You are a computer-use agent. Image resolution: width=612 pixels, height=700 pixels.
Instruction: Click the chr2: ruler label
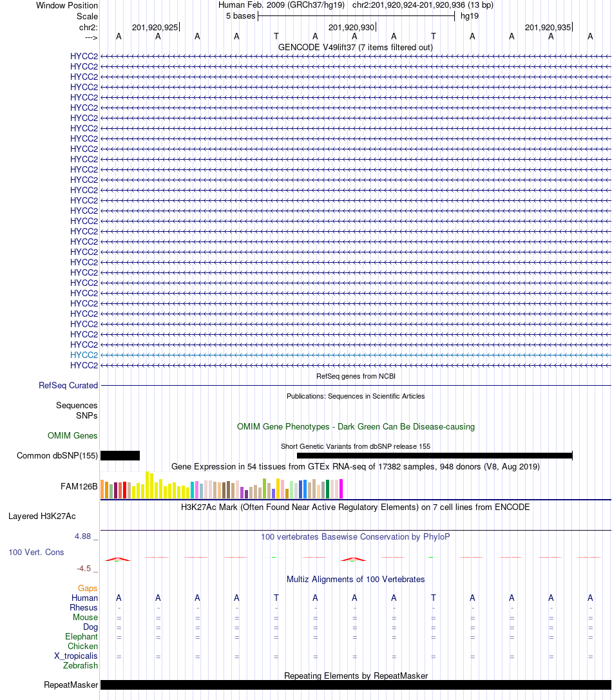pos(88,27)
